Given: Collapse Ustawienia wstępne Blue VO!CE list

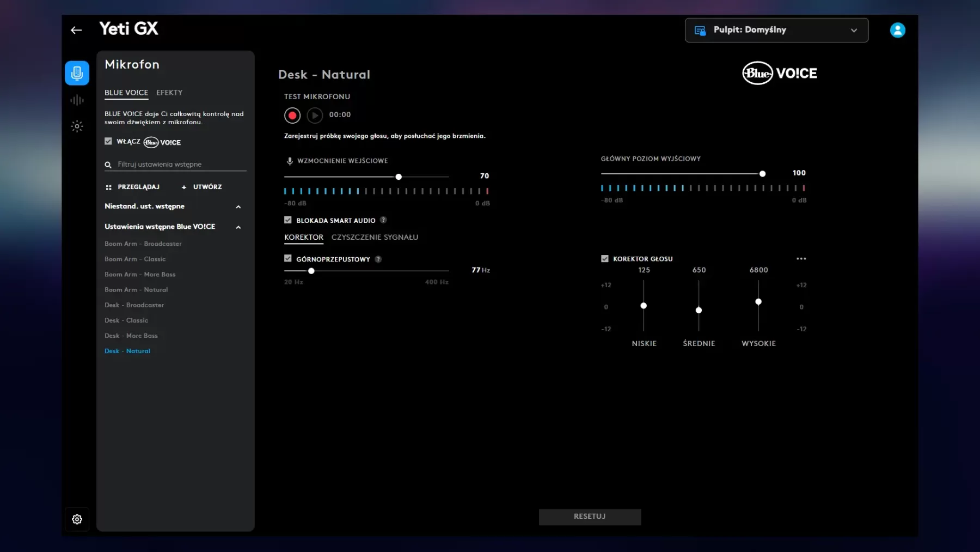Looking at the screenshot, I should 238,227.
